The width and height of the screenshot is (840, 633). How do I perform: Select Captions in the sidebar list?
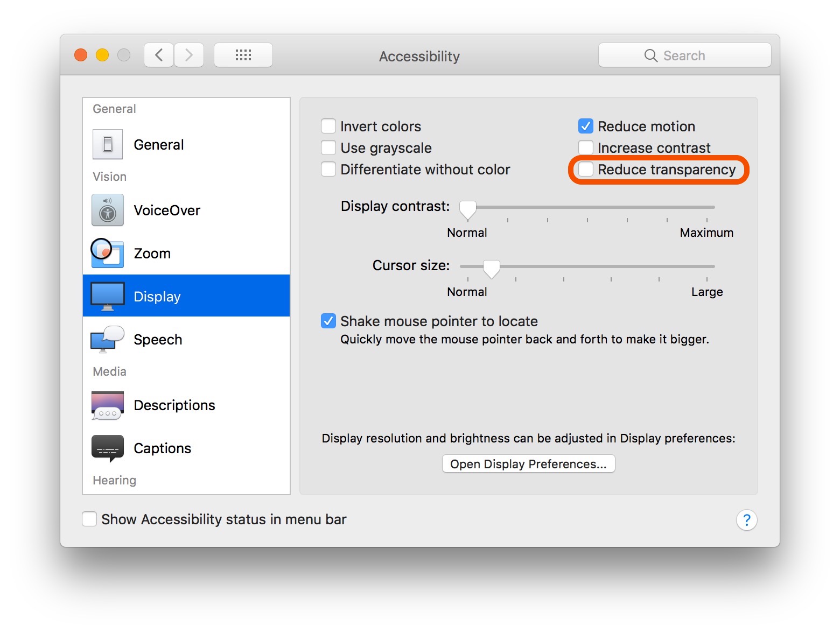[x=186, y=448]
